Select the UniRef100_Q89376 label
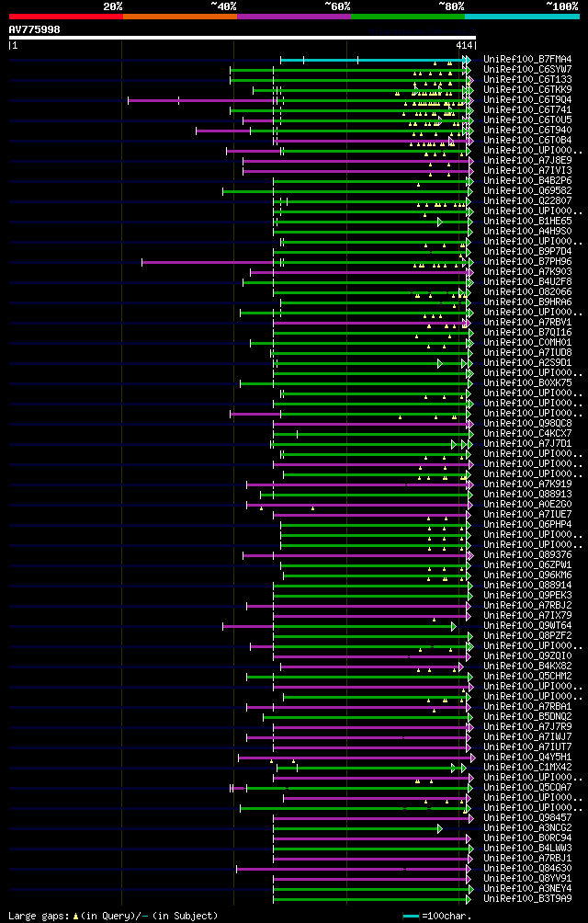 (x=526, y=554)
